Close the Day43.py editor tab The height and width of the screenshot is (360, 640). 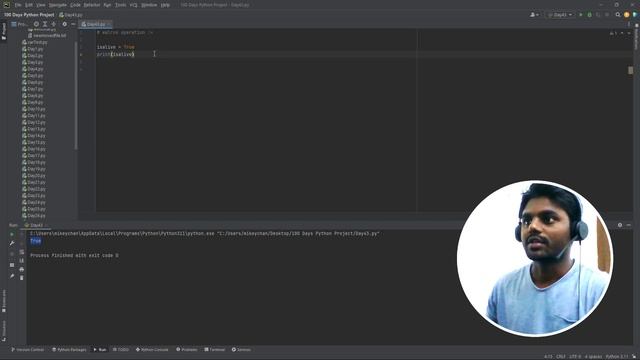click(x=109, y=24)
